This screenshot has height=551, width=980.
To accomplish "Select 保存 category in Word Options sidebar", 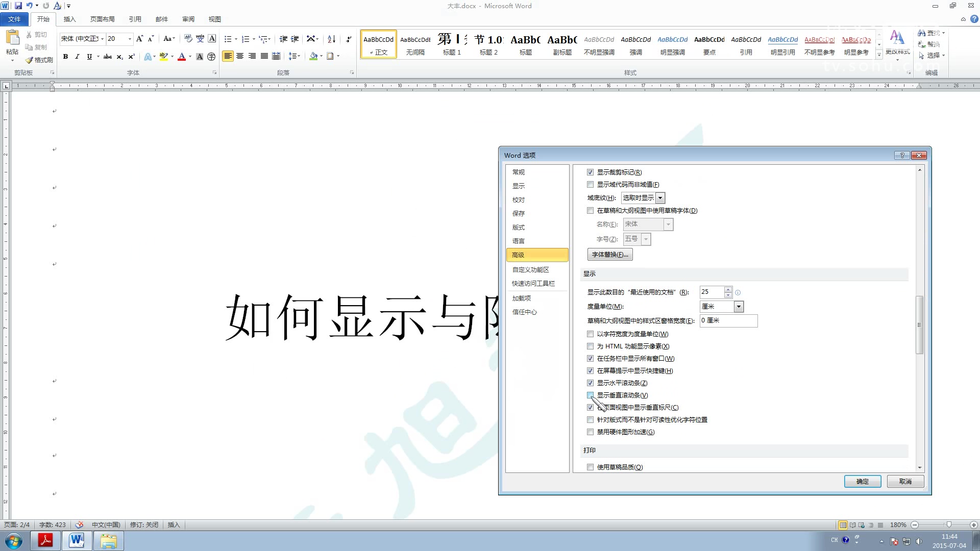I will click(518, 213).
